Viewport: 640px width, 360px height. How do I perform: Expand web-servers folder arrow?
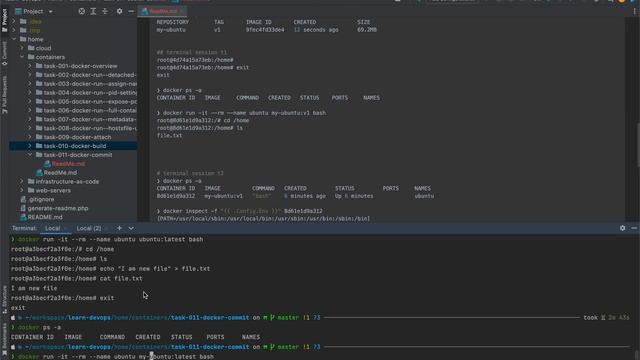tap(22, 190)
